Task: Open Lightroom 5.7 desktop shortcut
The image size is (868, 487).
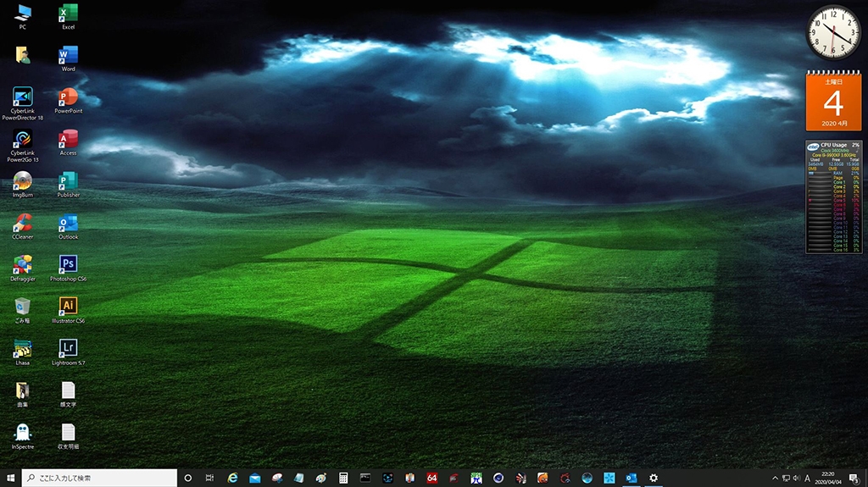Action: 68,352
